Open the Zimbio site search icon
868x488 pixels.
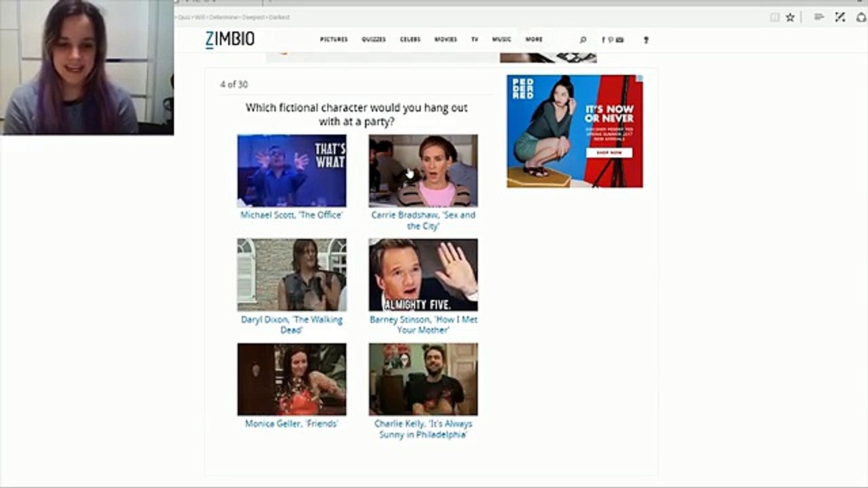click(583, 40)
